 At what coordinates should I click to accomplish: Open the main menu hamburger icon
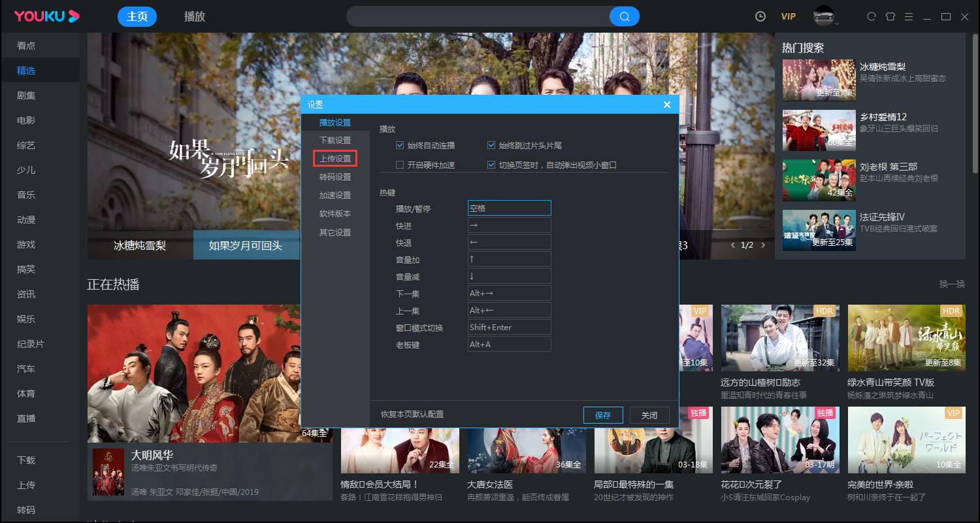pyautogui.click(x=909, y=16)
